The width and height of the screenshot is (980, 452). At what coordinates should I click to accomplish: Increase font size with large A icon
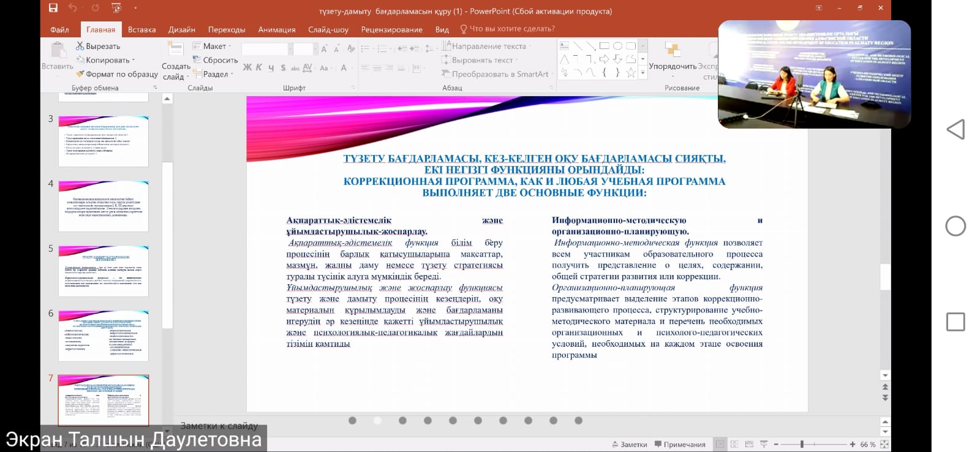pyautogui.click(x=325, y=49)
